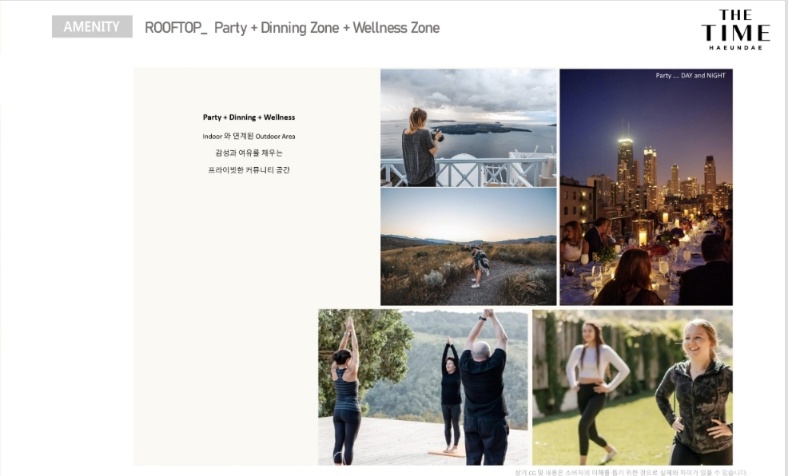Select the ROOFTOP_ Party + Dinning Zone title
Image resolution: width=788 pixels, height=476 pixels.
292,28
